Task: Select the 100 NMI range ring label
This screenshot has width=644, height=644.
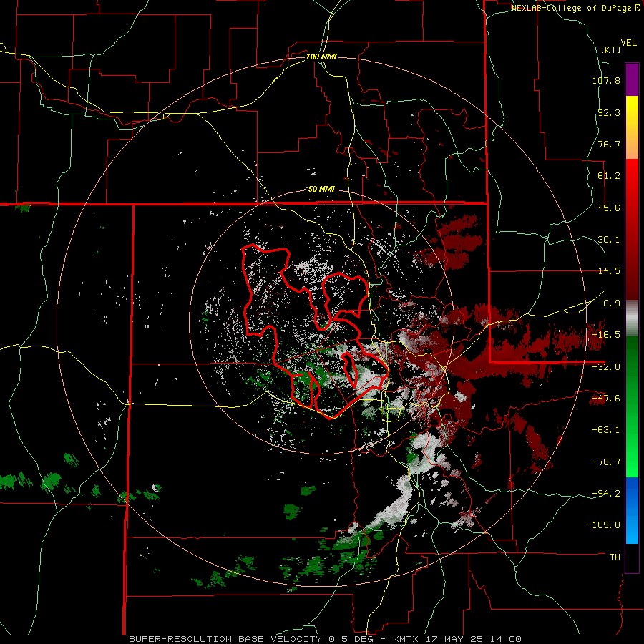Action: point(321,57)
